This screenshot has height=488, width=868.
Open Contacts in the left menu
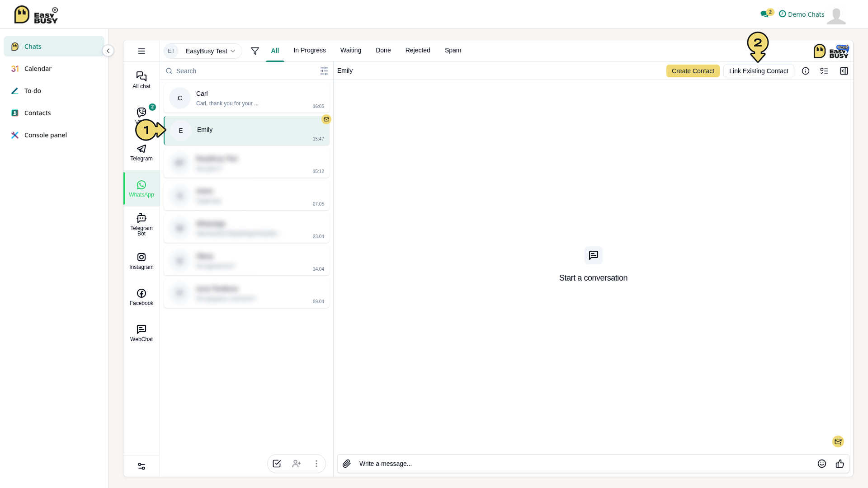(x=54, y=113)
